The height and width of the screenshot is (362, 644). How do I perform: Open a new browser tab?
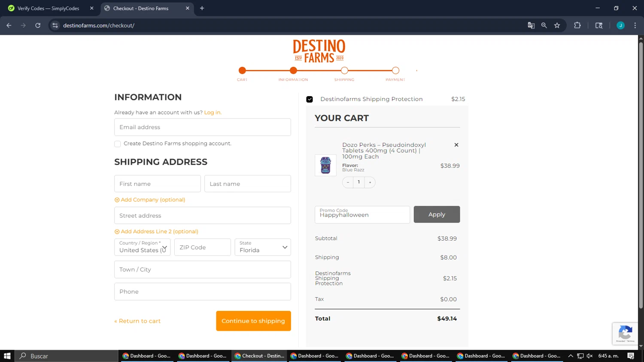point(202,8)
